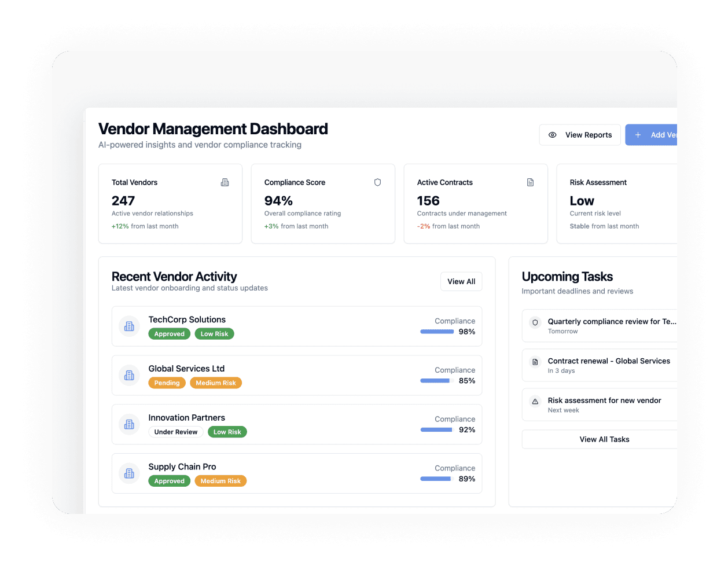The image size is (728, 566).
Task: Click the document icon beside Contract renewal task
Action: point(535,362)
